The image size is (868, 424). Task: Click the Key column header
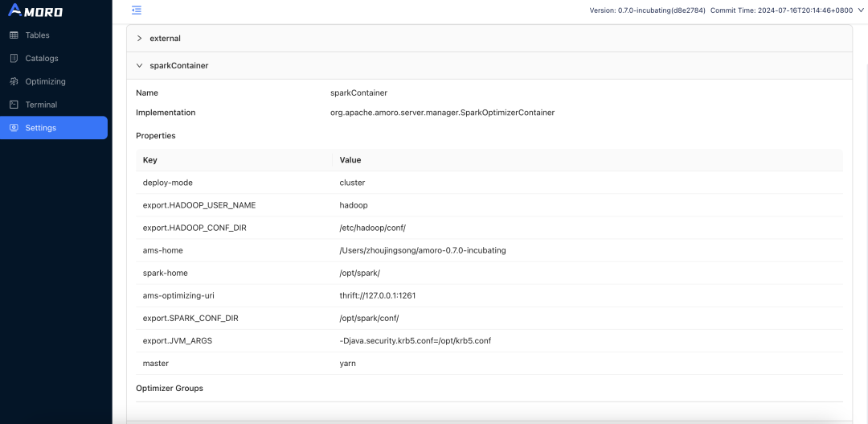[150, 160]
